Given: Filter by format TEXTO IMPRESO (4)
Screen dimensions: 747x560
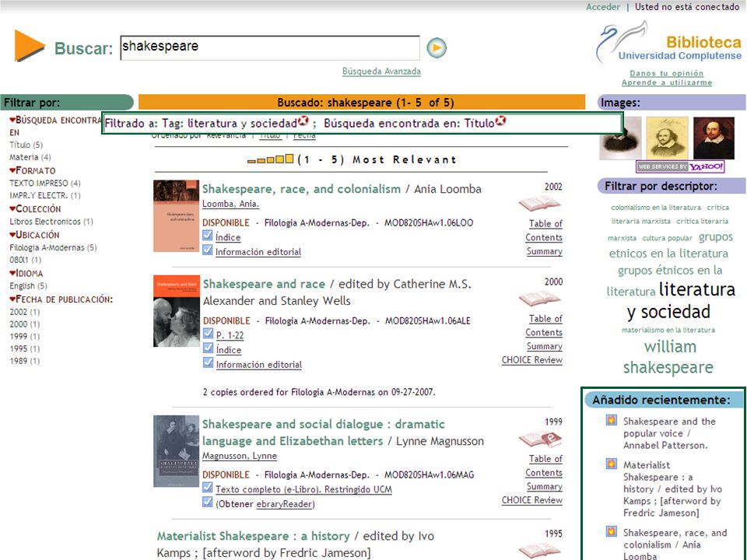Looking at the screenshot, I should 45,183.
